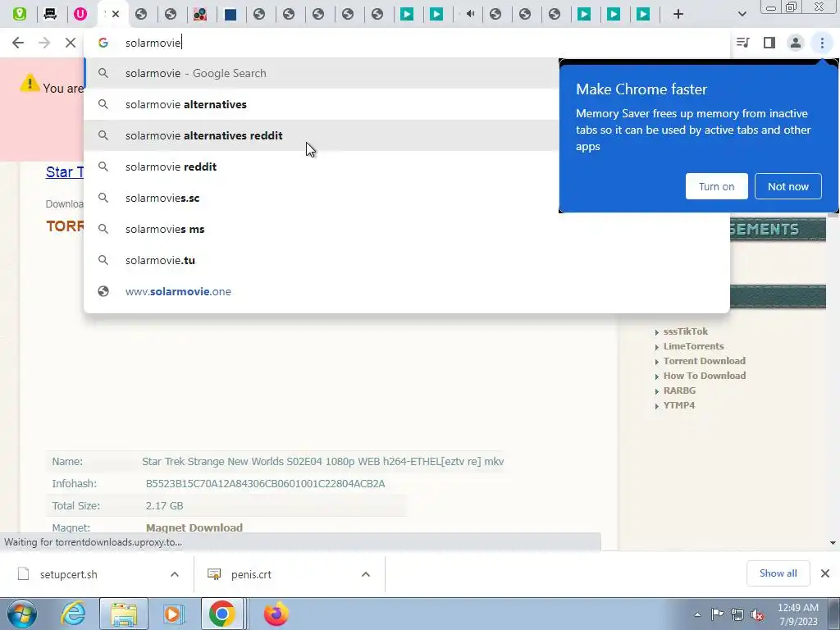The height and width of the screenshot is (630, 840).
Task: Open the sssTikTok sidebar link
Action: click(x=685, y=331)
